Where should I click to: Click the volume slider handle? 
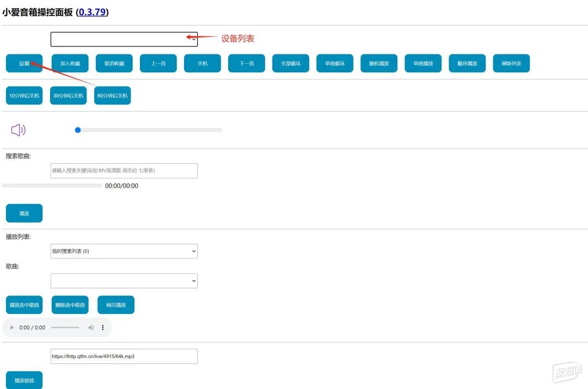click(78, 130)
